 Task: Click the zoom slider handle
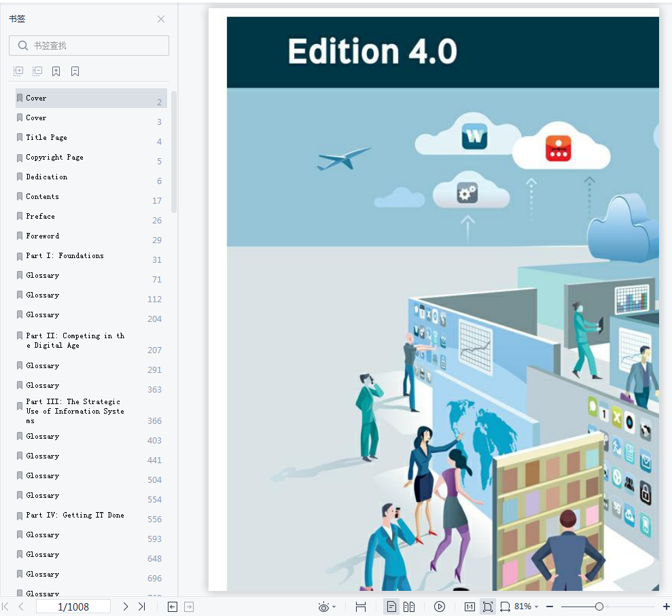(x=599, y=606)
